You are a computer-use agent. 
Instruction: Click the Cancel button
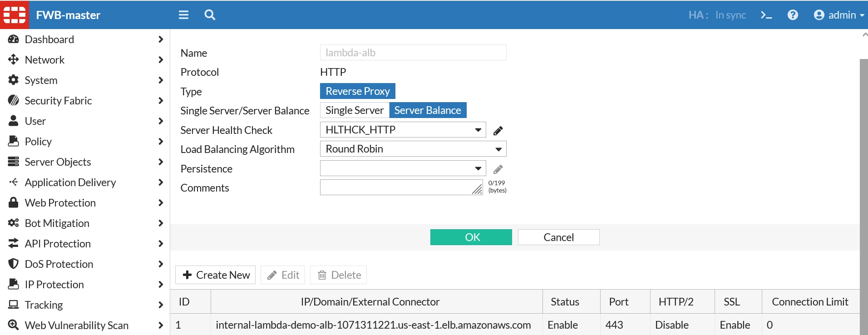pos(559,237)
